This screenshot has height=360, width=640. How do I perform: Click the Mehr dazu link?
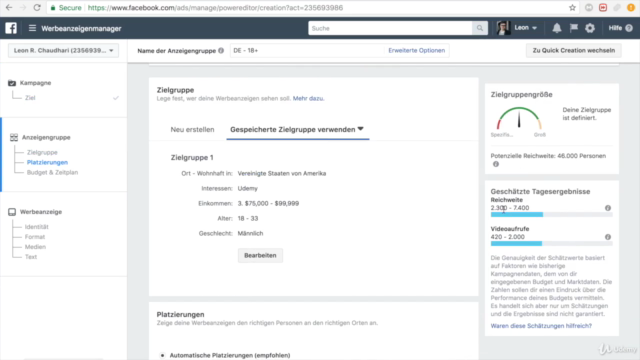pos(308,98)
